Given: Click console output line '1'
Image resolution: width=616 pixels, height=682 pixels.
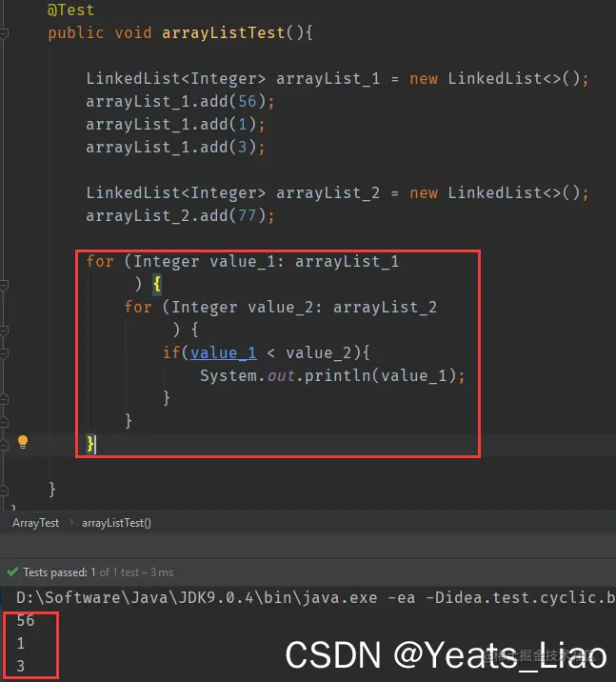Looking at the screenshot, I should [20, 643].
